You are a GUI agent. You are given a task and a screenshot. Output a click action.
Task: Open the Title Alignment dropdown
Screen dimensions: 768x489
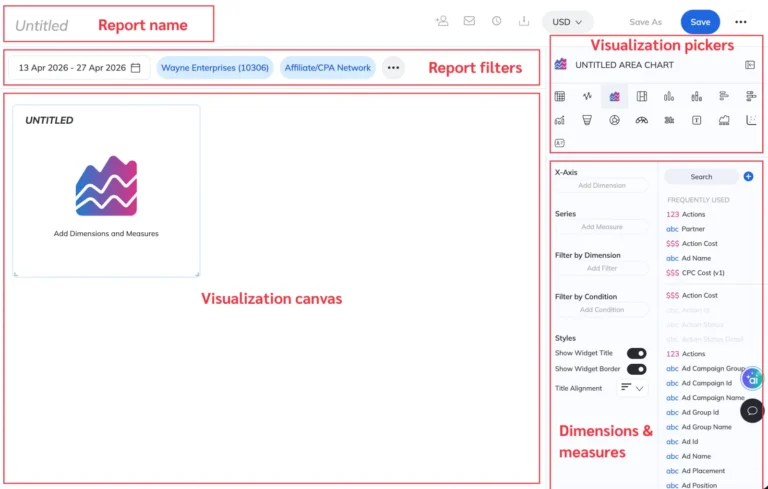pyautogui.click(x=632, y=388)
